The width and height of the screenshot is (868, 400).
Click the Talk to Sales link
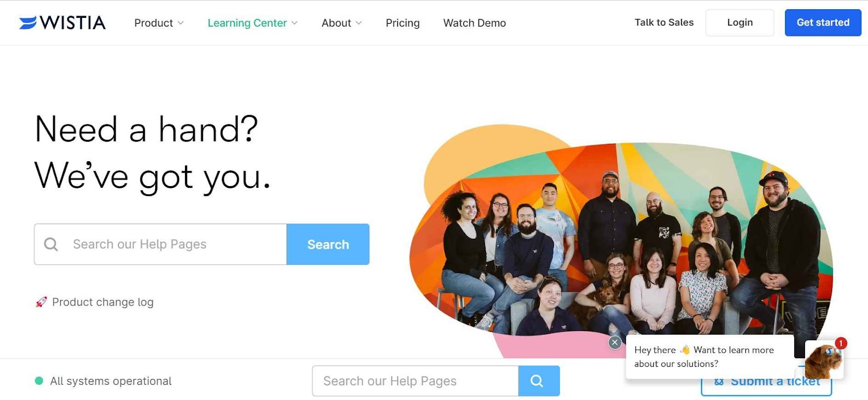pyautogui.click(x=664, y=22)
